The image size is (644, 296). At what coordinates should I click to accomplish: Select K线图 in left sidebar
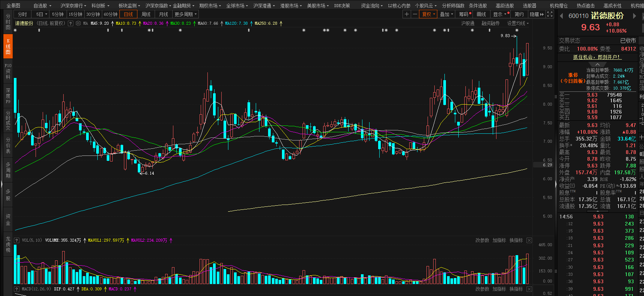(8, 46)
